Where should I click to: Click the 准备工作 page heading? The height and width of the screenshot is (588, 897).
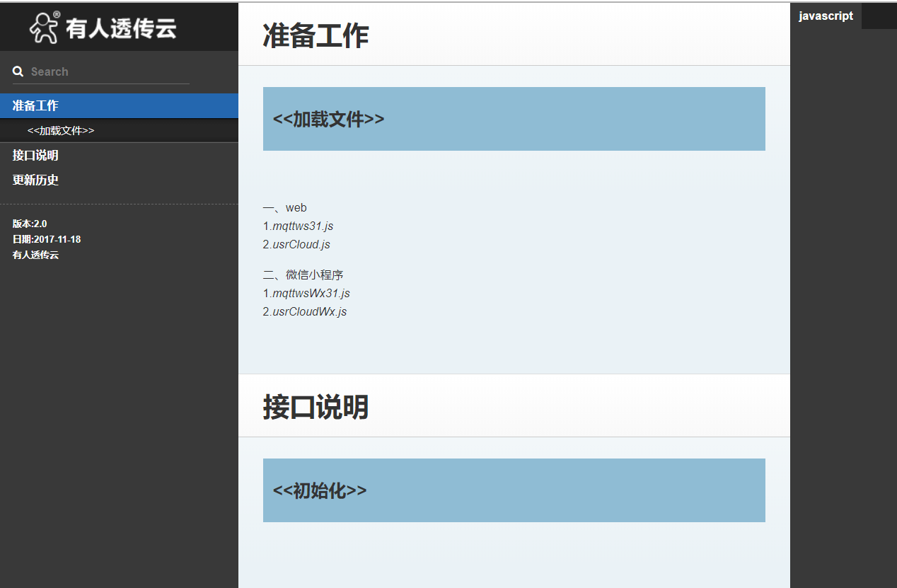coord(316,36)
